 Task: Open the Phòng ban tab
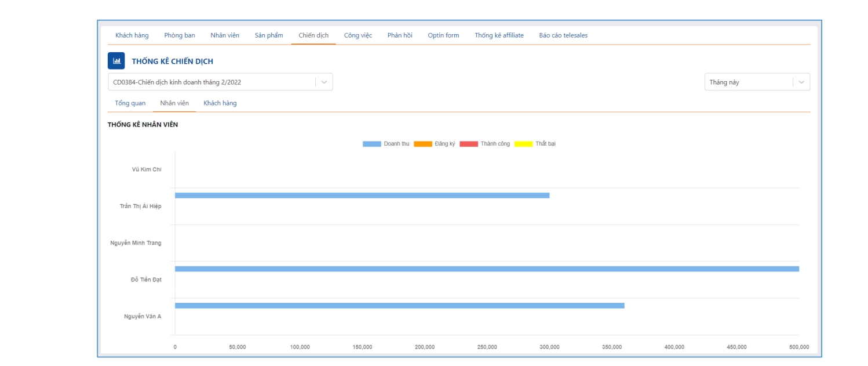click(180, 35)
